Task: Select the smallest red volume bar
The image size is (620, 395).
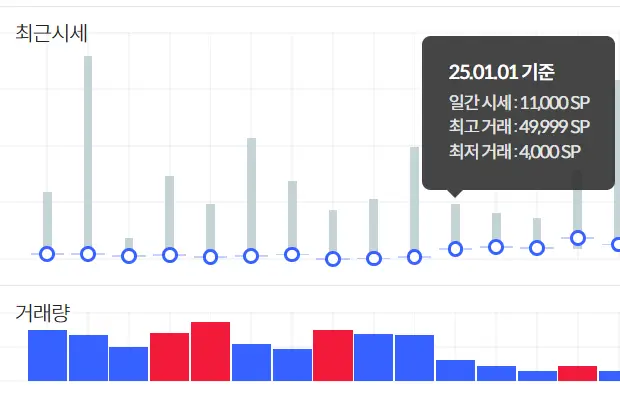Action: click(x=578, y=374)
